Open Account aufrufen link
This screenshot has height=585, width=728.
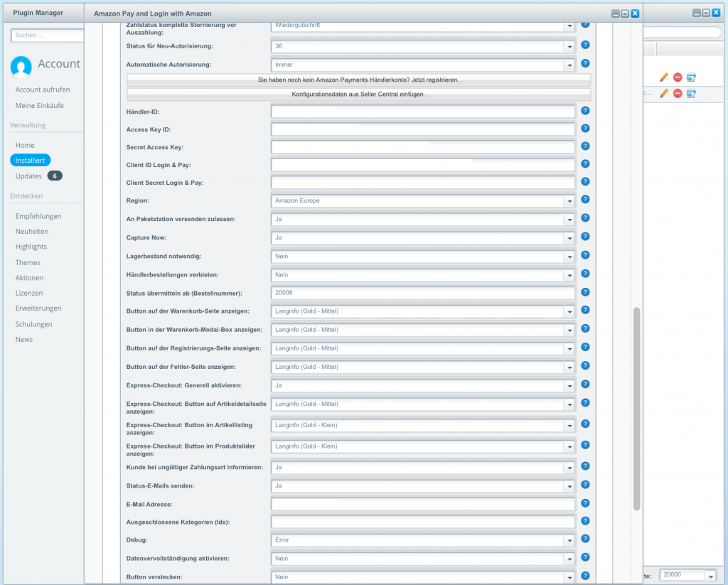click(x=43, y=90)
